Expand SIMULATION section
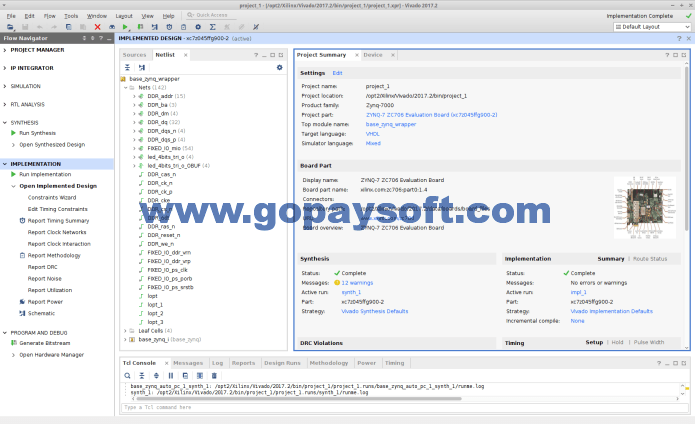The image size is (695, 424). point(5,86)
